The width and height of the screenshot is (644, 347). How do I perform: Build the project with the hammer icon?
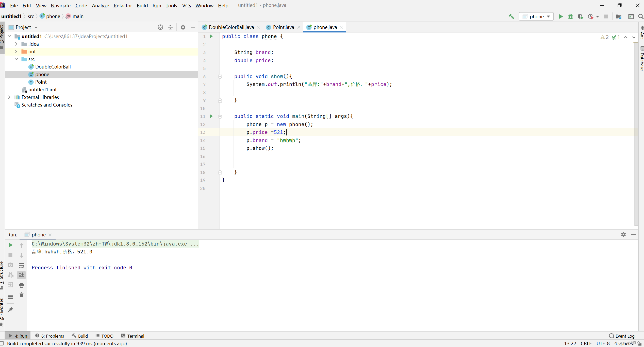click(511, 16)
